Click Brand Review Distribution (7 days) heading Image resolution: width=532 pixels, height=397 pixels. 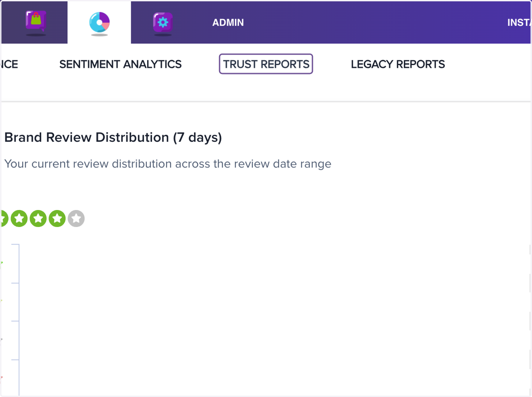113,137
